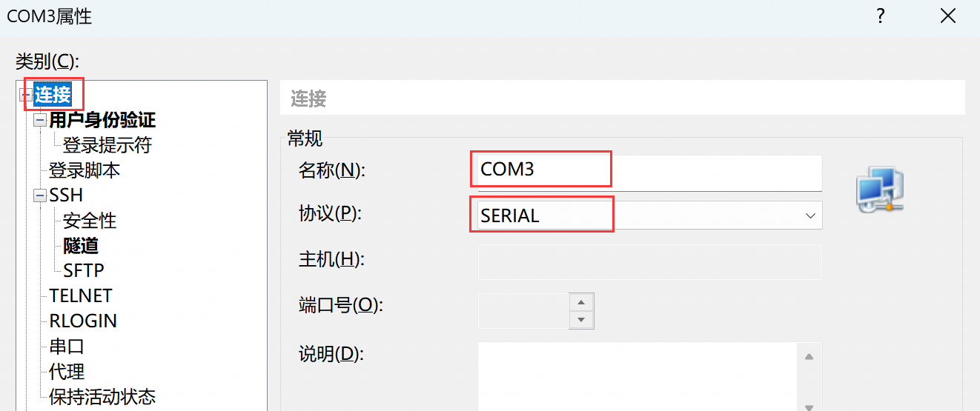
Task: Select 登录提示符 in category tree
Action: click(107, 145)
